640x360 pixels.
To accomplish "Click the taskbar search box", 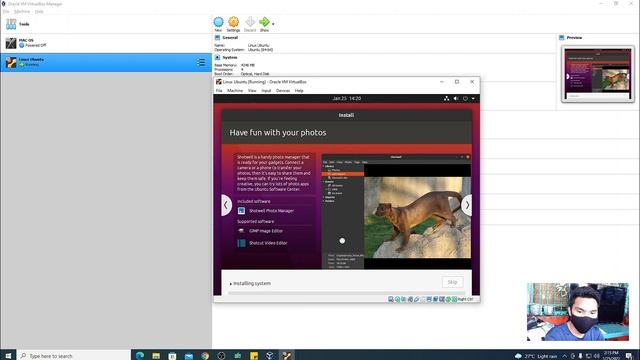I will pyautogui.click(x=74, y=356).
